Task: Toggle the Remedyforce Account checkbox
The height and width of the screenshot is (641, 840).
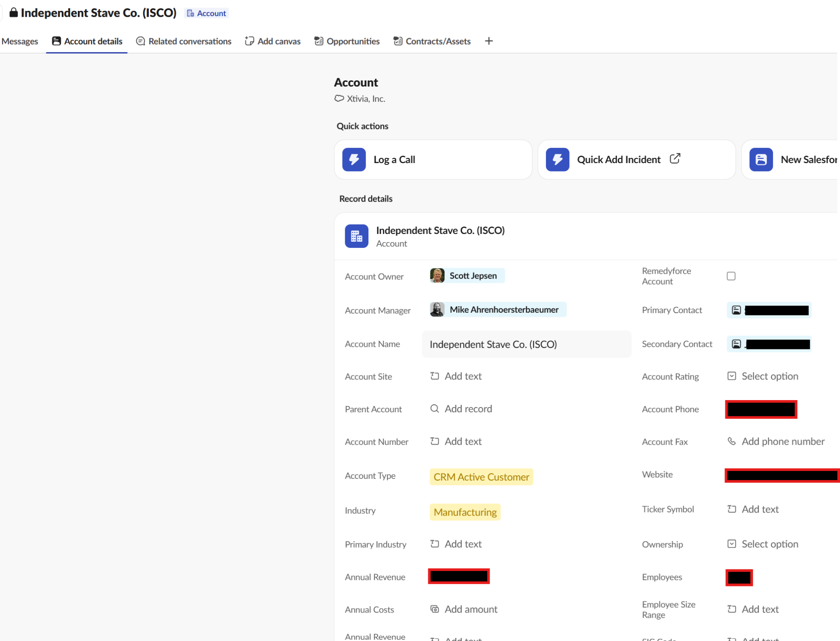Action: coord(731,276)
